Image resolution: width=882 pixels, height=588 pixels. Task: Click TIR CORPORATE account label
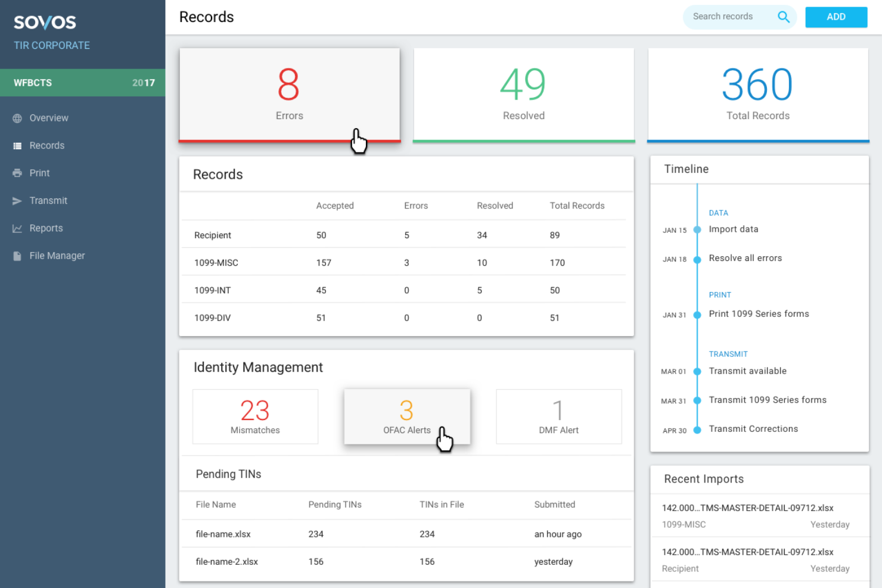tap(51, 45)
